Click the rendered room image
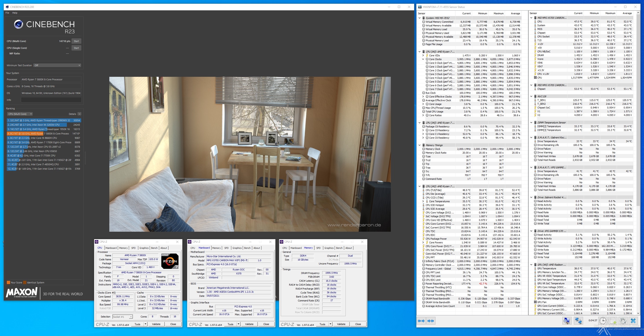 click(x=250, y=154)
